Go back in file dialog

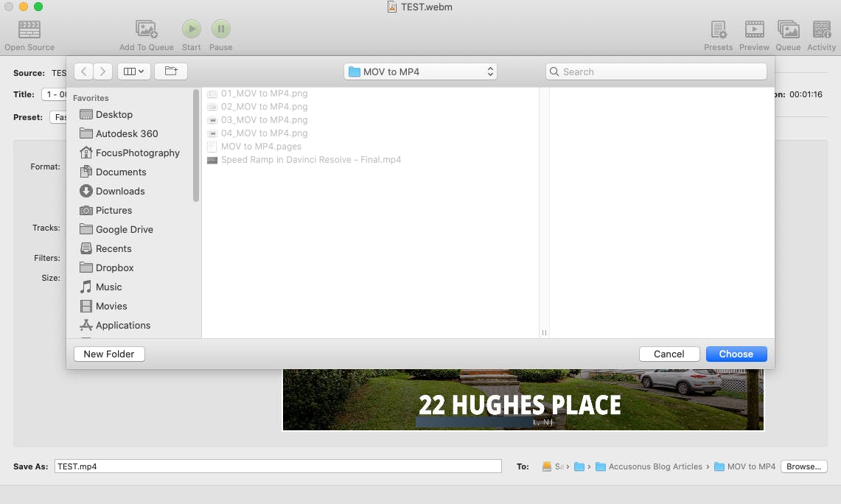pyautogui.click(x=84, y=71)
